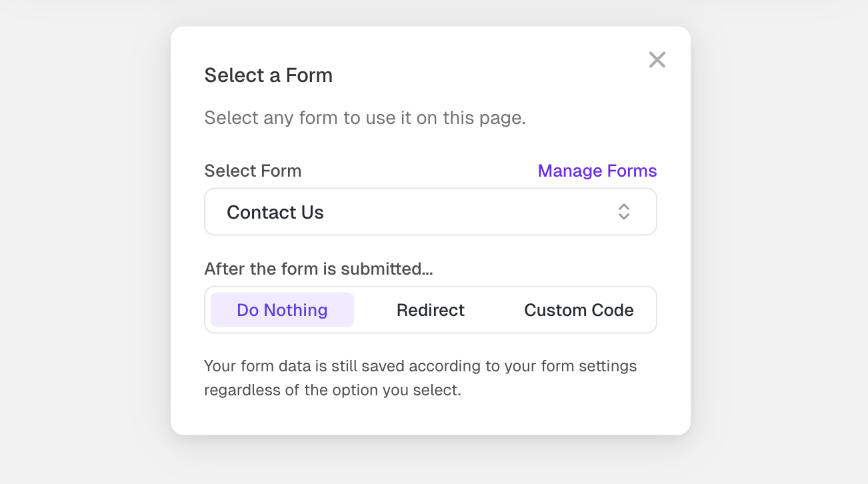Click the 'Contact Us' selected form value

275,212
